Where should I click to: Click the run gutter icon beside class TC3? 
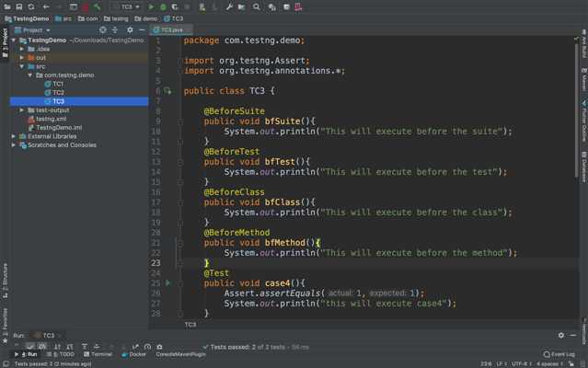click(x=167, y=91)
